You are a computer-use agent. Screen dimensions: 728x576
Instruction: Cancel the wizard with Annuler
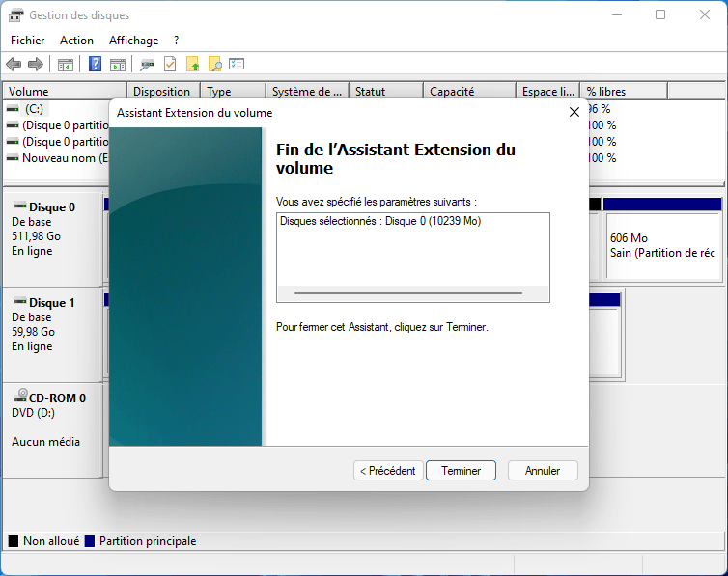tap(543, 471)
